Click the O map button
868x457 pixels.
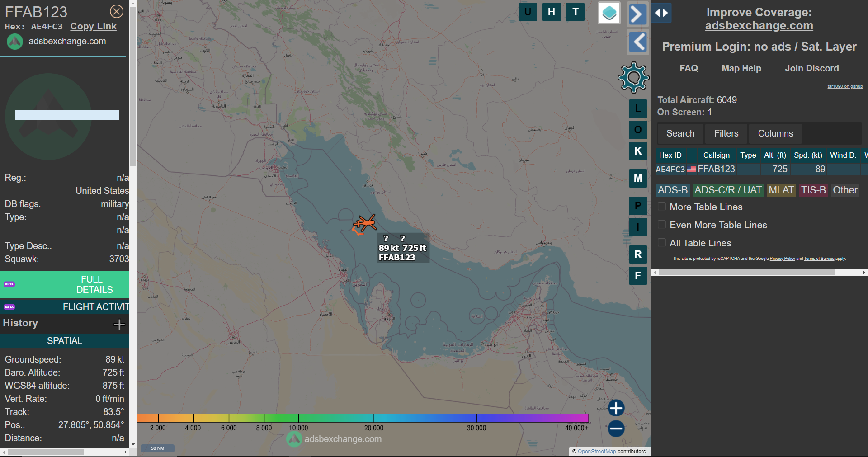[x=638, y=130]
